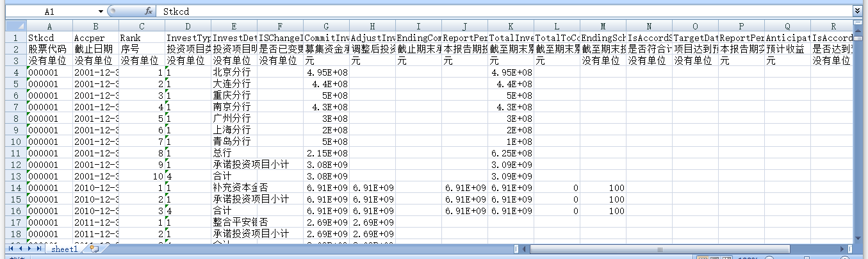
Task: Select column D header
Action: click(x=188, y=27)
